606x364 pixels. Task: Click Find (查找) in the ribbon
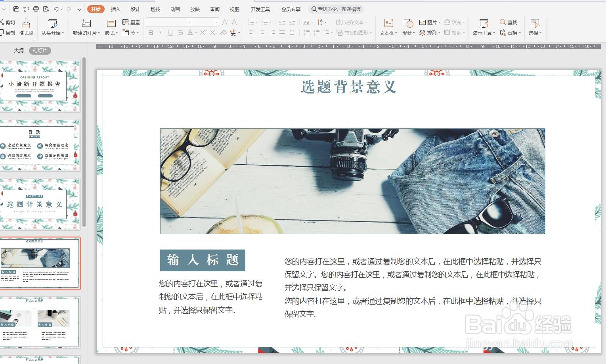509,22
